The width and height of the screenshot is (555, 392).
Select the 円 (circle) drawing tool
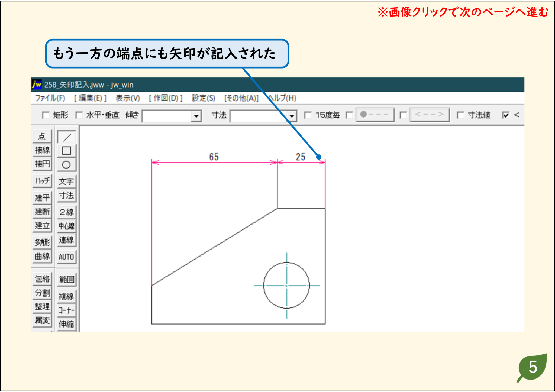[x=66, y=164]
